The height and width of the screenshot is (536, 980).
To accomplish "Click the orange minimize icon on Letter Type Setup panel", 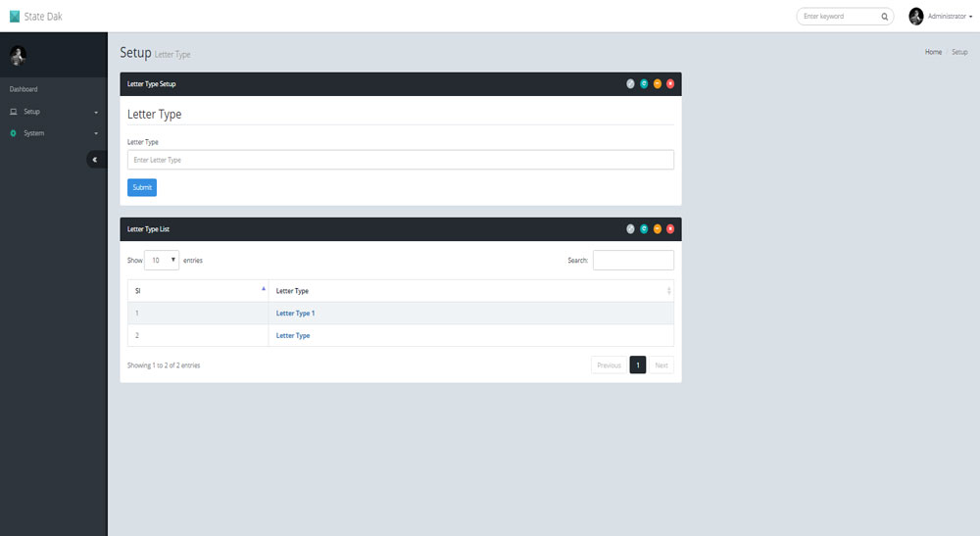I will tap(658, 84).
